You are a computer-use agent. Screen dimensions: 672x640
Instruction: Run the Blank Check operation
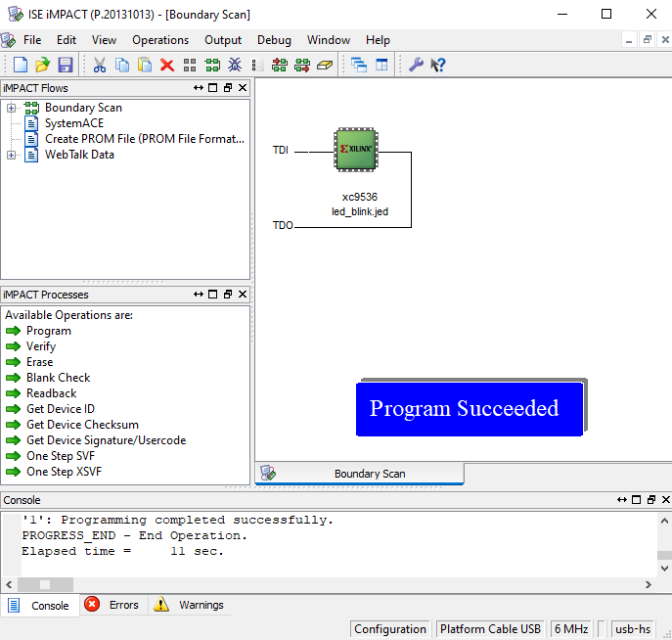pos(59,378)
